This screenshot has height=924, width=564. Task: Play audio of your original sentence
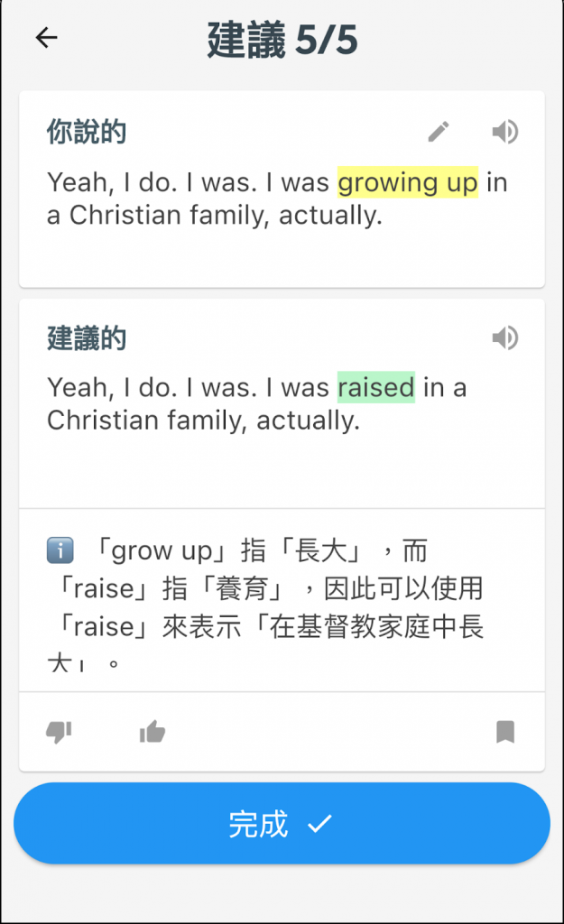click(x=505, y=133)
